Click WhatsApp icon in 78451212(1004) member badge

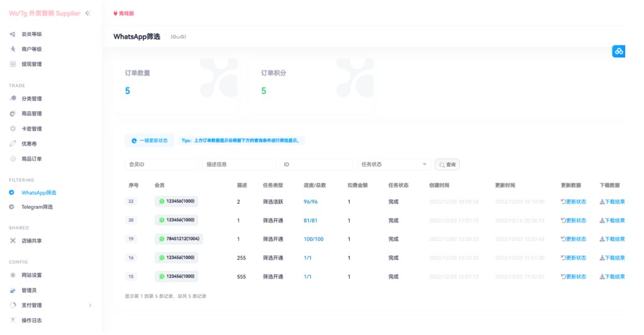coord(162,239)
